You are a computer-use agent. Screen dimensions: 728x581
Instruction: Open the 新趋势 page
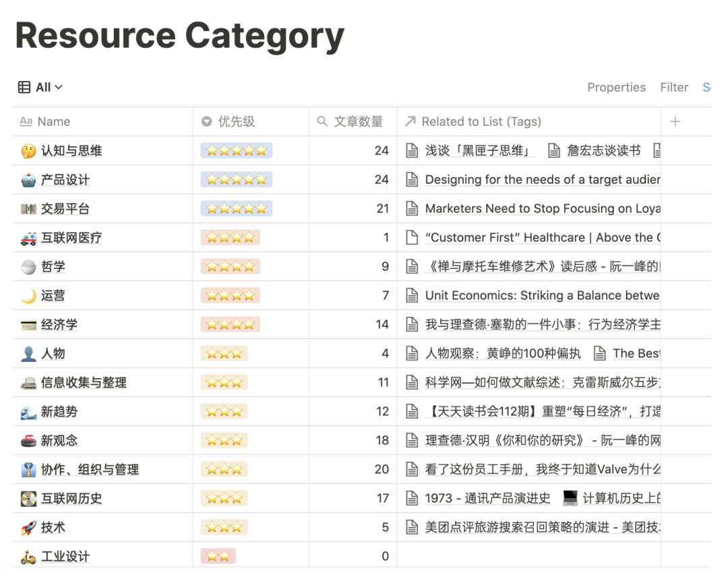point(59,412)
